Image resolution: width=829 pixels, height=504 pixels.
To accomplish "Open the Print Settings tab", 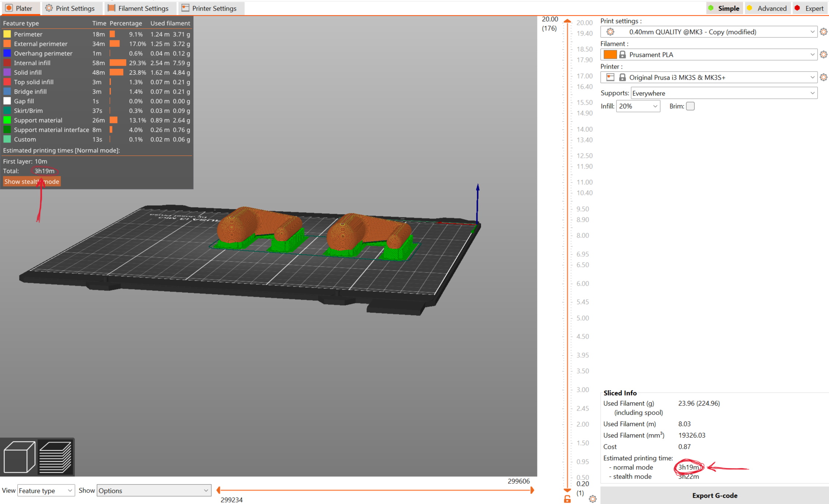I will [70, 8].
